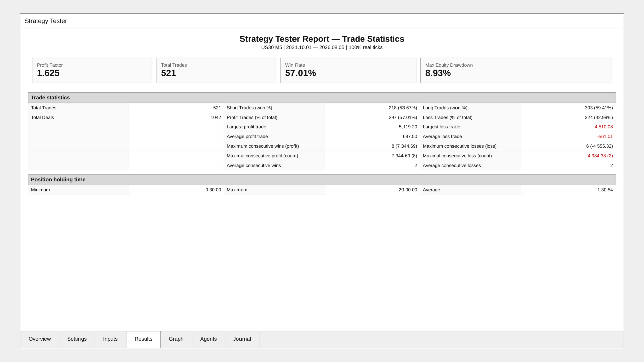The image size is (644, 362).
Task: Select the report title Trade Statistics heading
Action: pos(322,39)
